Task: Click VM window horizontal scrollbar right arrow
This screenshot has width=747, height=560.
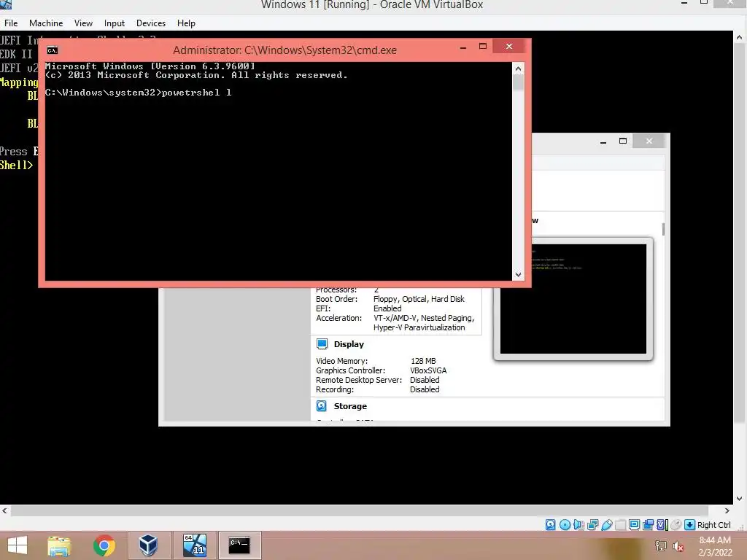Action: tap(727, 510)
